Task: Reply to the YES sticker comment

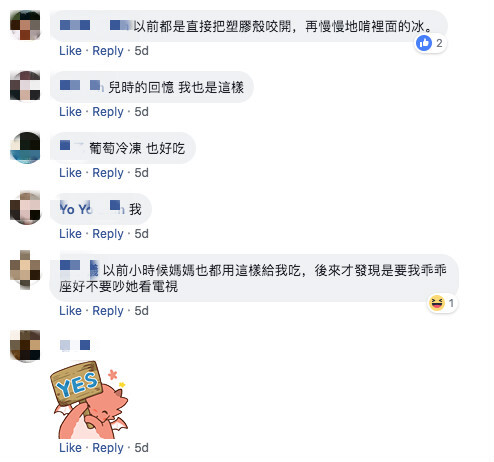Action: 108,448
